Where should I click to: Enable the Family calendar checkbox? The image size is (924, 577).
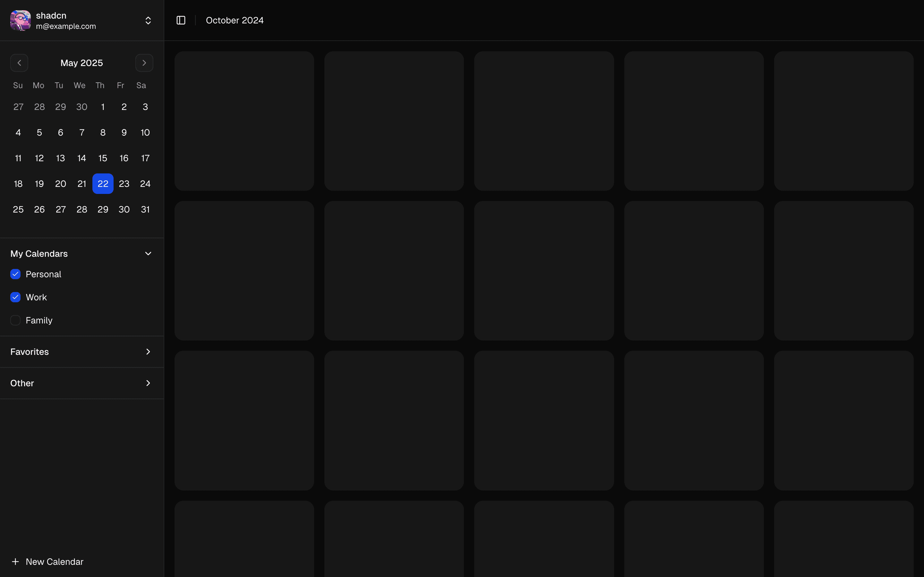15,321
